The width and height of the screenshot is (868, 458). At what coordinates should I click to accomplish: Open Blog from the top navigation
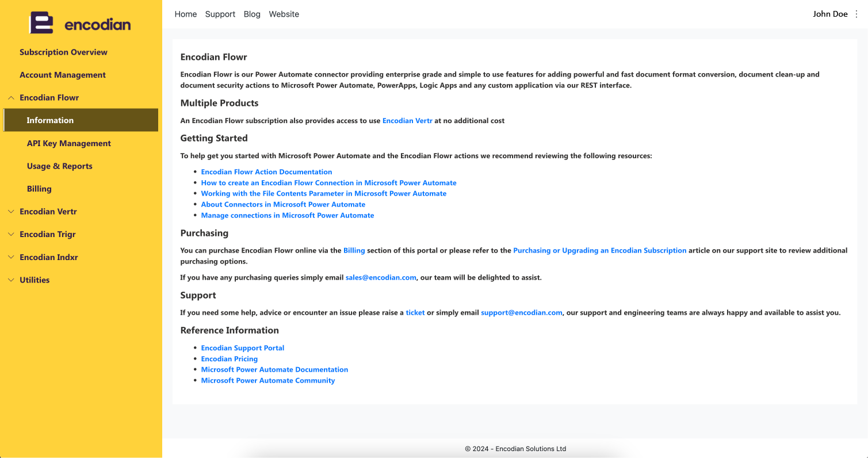[252, 14]
